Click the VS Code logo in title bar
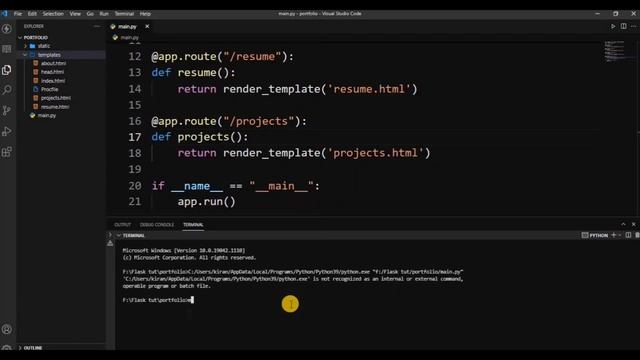Screen dimensions: 640x360 (x=4, y=13)
